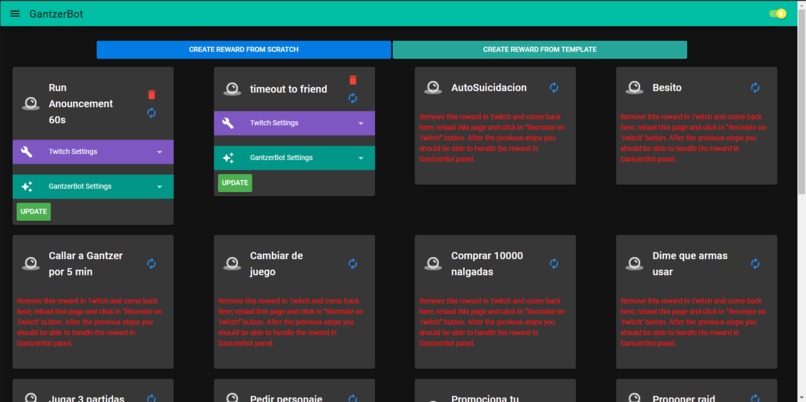The width and height of the screenshot is (806, 402).
Task: Delete the Run Anouncement 60s reward
Action: point(152,95)
